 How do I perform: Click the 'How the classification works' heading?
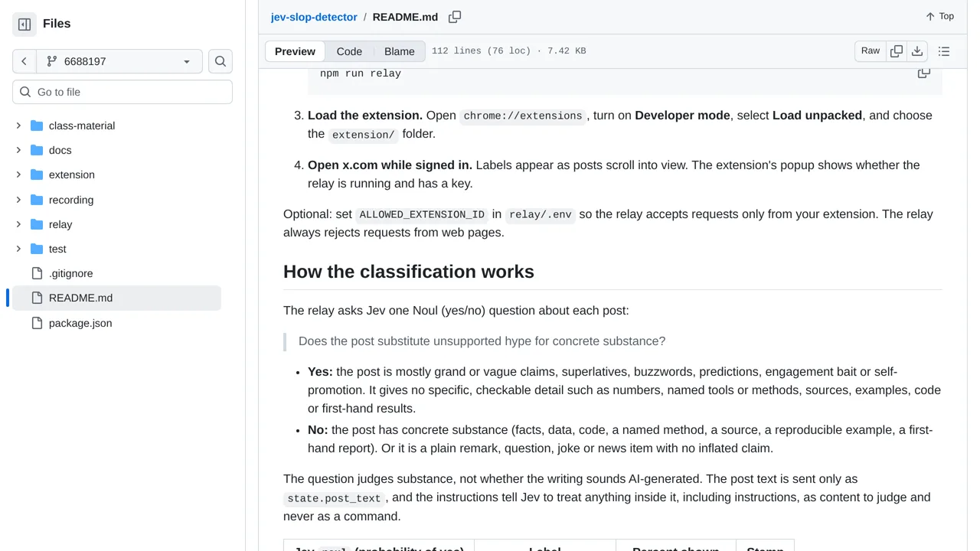tap(409, 272)
